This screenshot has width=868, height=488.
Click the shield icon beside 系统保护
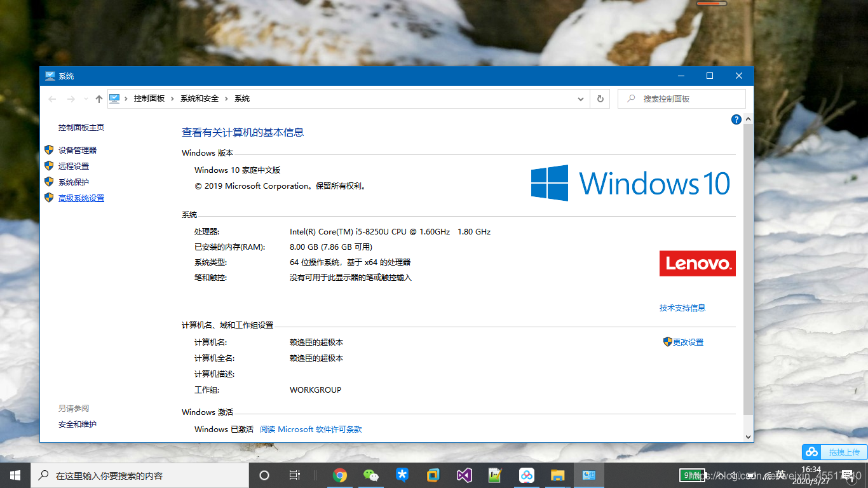point(49,182)
